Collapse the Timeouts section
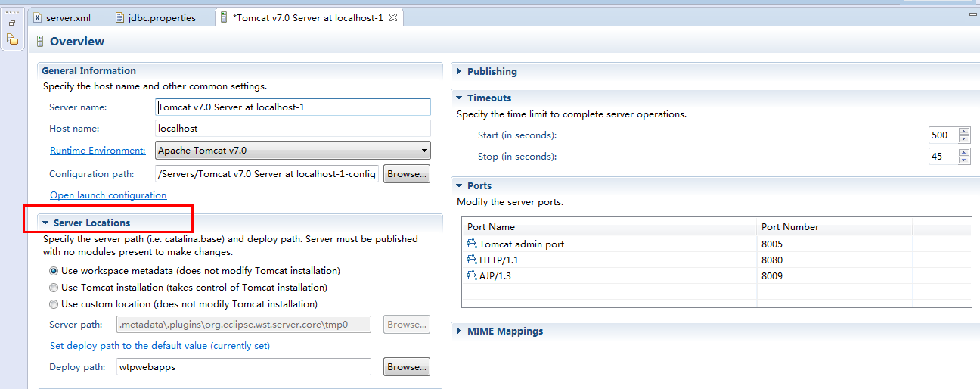Image resolution: width=980 pixels, height=389 pixels. tap(460, 98)
